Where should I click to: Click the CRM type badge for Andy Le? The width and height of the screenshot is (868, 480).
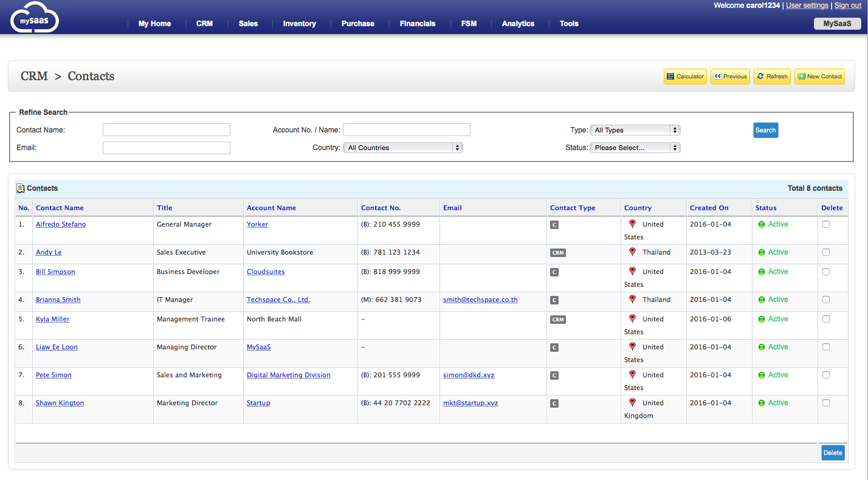click(557, 253)
